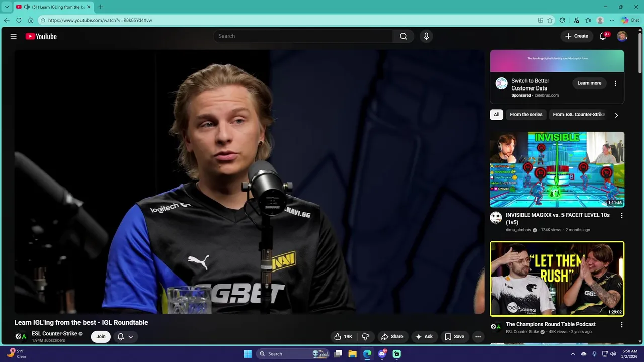Reload the page with the refresh icon

tap(19, 20)
